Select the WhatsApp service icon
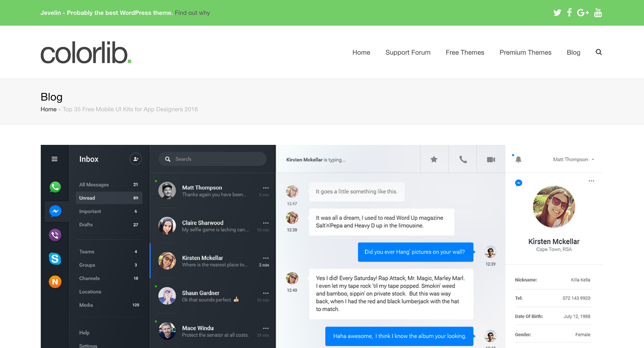 point(55,187)
